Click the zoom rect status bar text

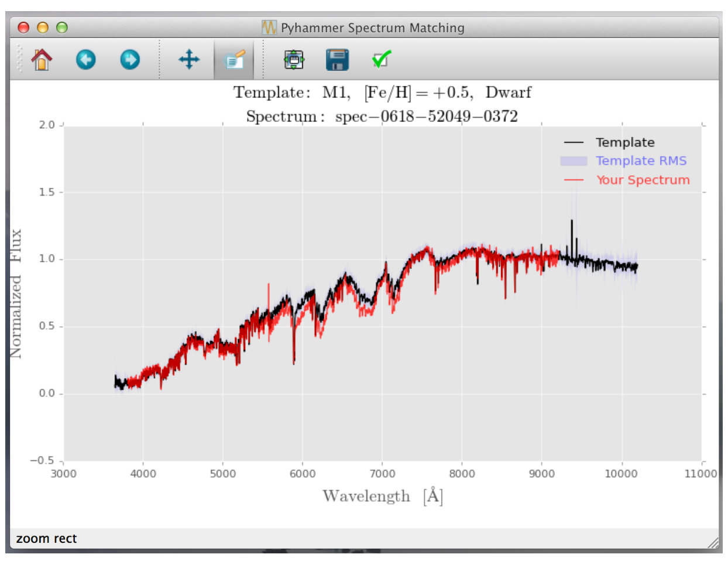coord(46,539)
